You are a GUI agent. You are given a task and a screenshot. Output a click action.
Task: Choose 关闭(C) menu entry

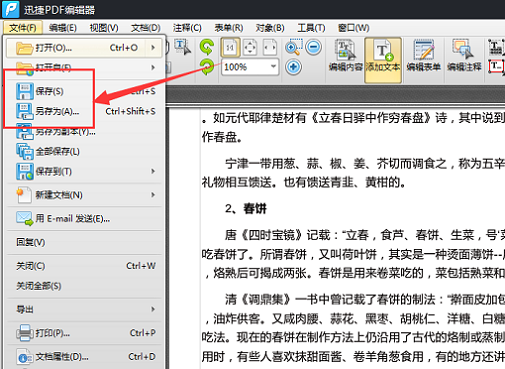coord(85,266)
